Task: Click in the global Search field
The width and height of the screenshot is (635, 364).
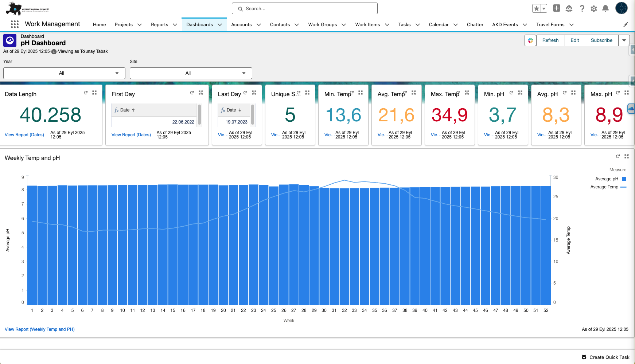Action: point(305,8)
